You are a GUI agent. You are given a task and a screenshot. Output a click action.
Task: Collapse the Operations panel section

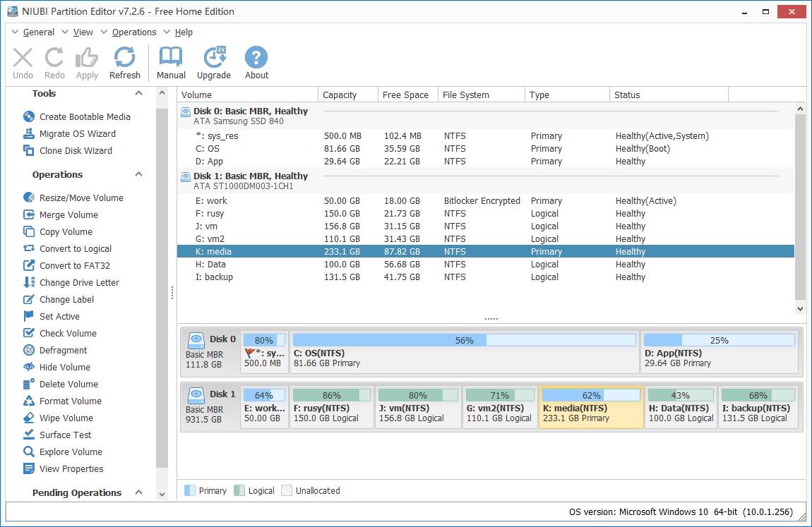139,175
